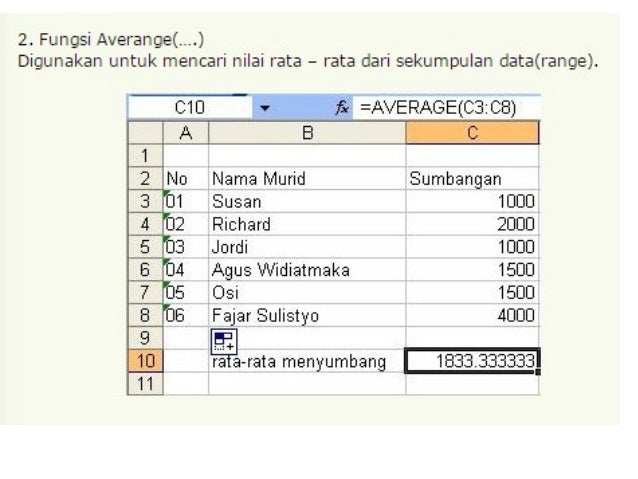Select the 'Susan' cell

(x=307, y=201)
